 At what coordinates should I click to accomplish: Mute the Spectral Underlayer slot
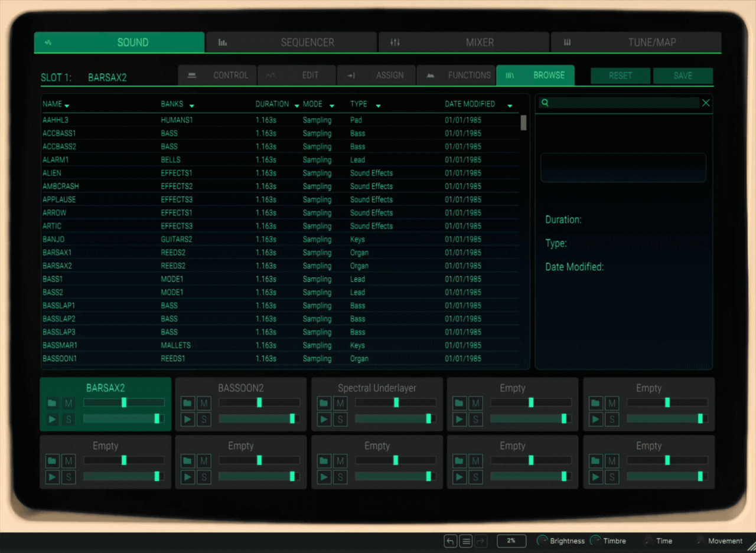click(340, 403)
